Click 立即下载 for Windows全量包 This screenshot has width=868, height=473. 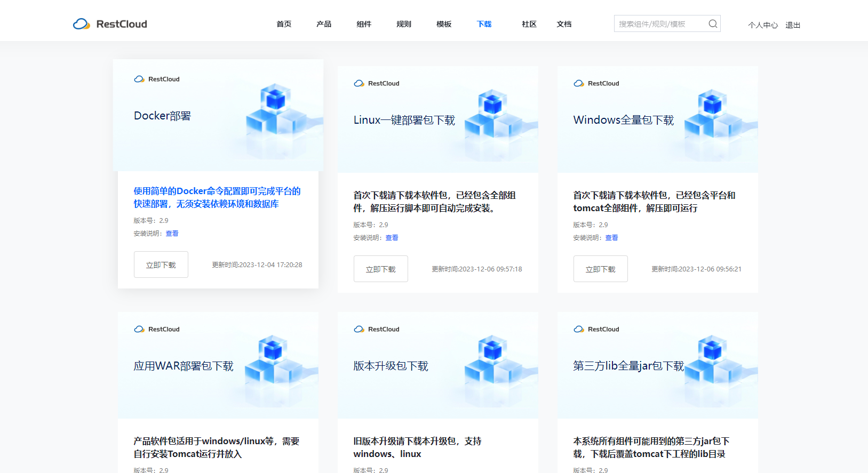tap(601, 269)
